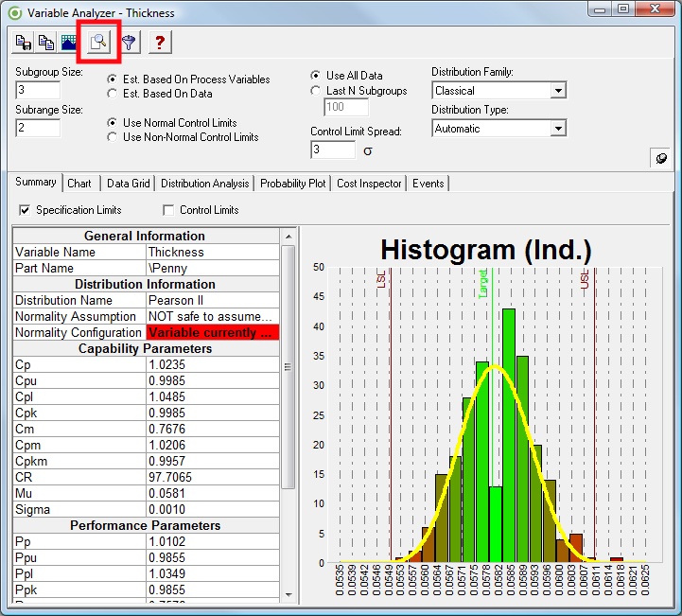Minimize the Variable Analyzer window
This screenshot has width=682, height=616.
point(601,9)
